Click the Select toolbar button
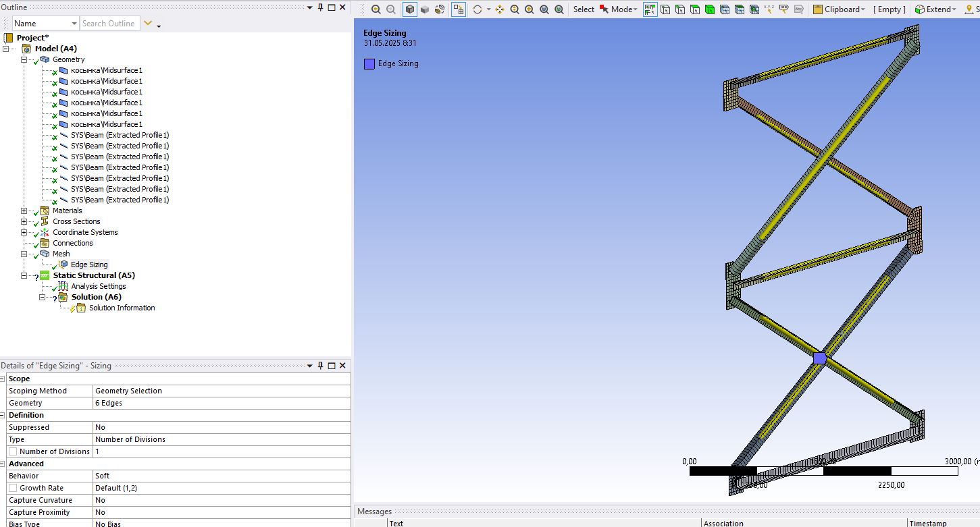Image resolution: width=980 pixels, height=527 pixels. coord(584,9)
